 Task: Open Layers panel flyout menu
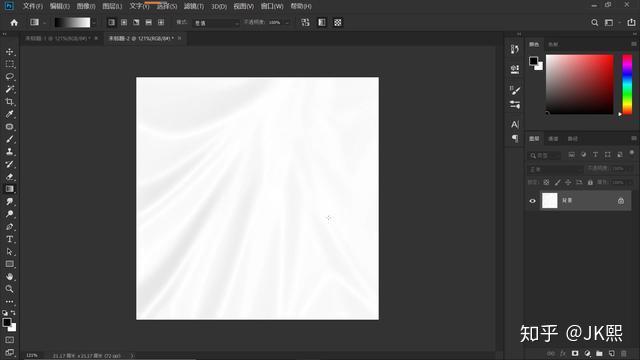(x=633, y=139)
